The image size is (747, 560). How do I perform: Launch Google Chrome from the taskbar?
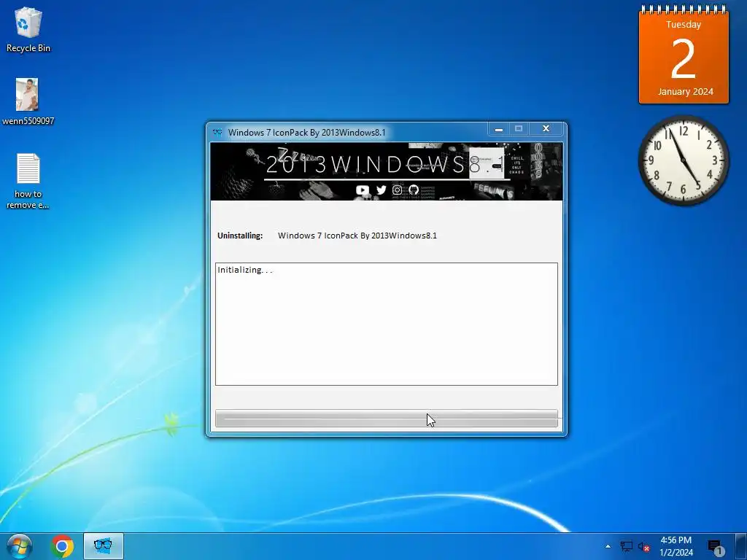[62, 546]
